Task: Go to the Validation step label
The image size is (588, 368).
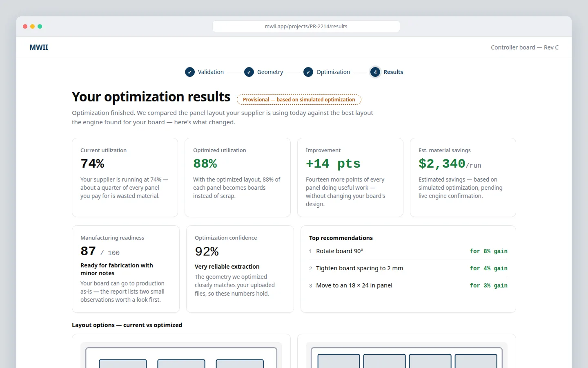Action: (x=211, y=72)
